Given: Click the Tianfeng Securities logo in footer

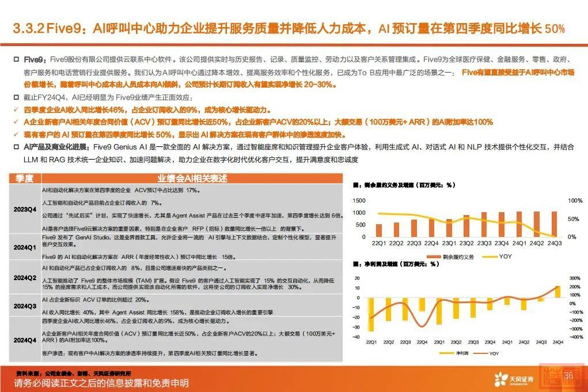Looking at the screenshot, I should click(513, 379).
